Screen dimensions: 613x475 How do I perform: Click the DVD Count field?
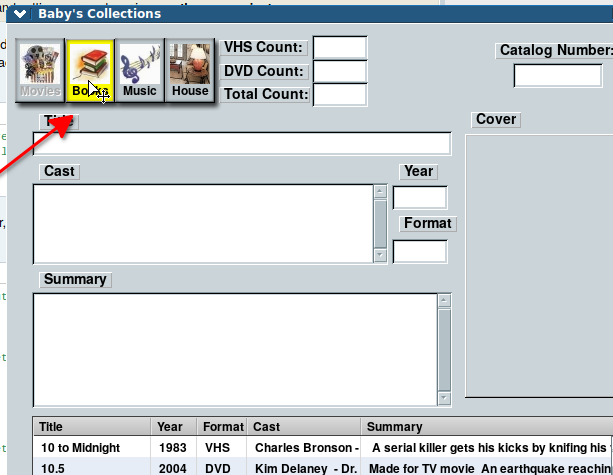coord(340,71)
